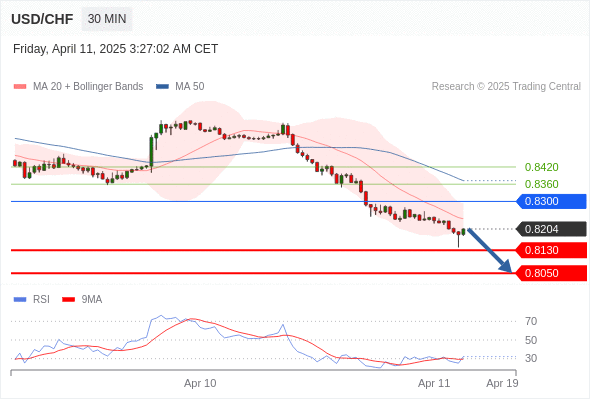
Task: Open the Research © 2025 Trading Central credit
Action: tap(506, 87)
